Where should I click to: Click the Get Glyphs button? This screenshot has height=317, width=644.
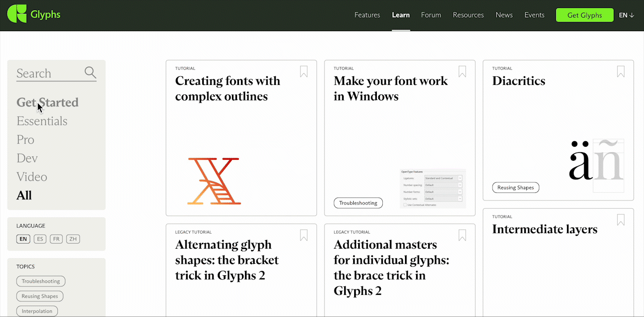[x=585, y=15]
